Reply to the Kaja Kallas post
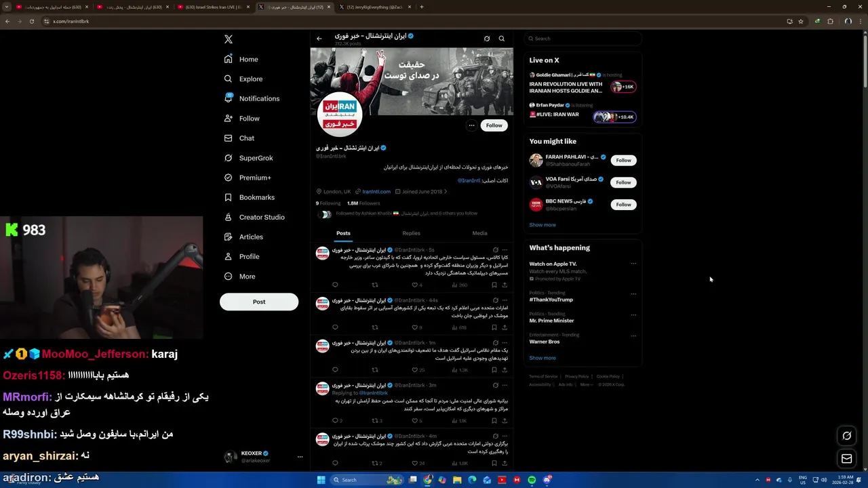Screen dimensions: 868x488 335,285
